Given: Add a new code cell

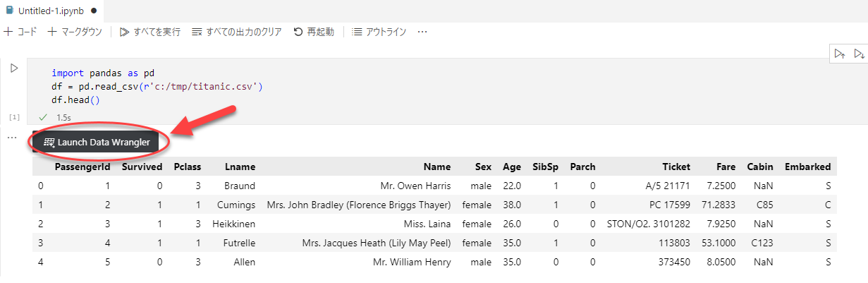Looking at the screenshot, I should (x=20, y=32).
